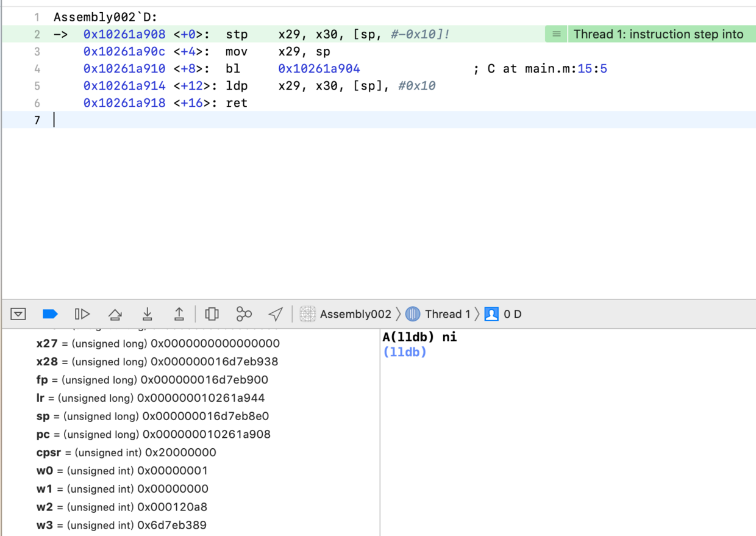Click the Step Out debug button
The image size is (756, 536).
[179, 314]
